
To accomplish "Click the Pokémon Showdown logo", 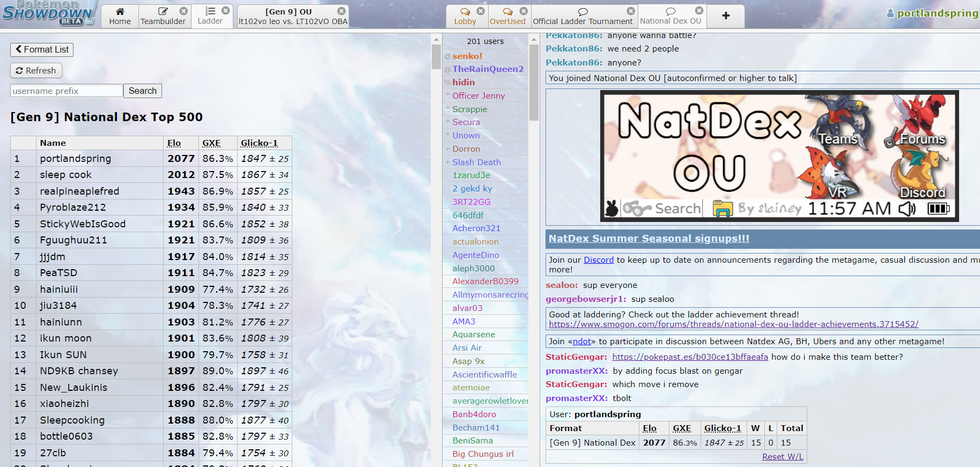I will point(49,13).
